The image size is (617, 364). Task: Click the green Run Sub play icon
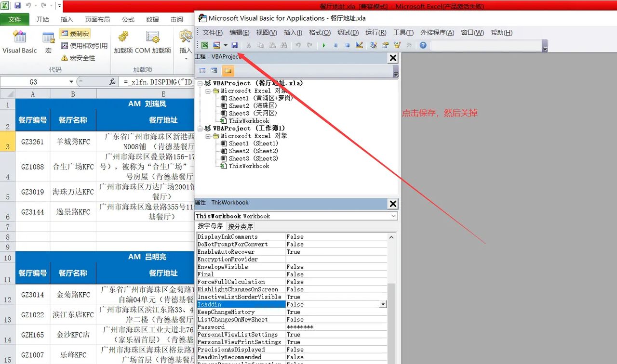[324, 45]
